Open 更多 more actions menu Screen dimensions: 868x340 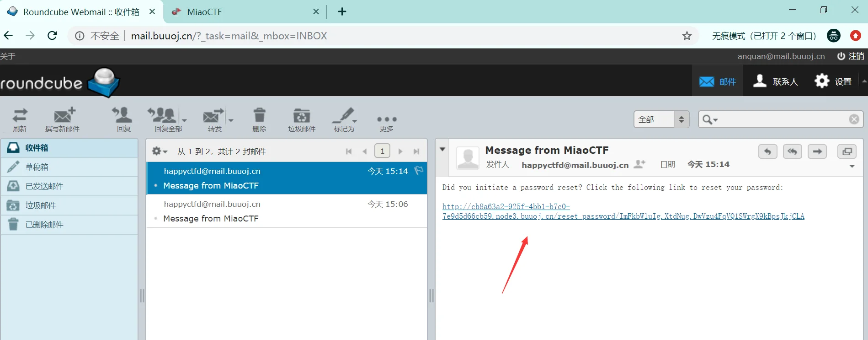[387, 123]
